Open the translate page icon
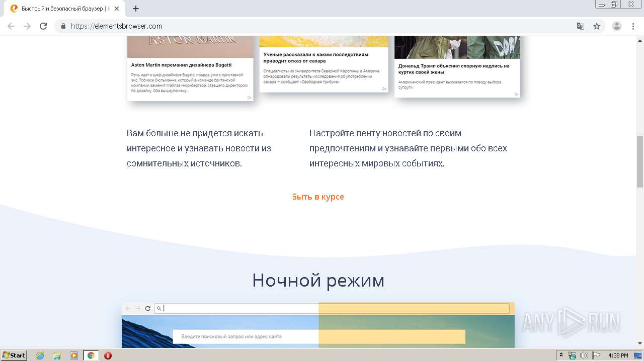This screenshot has height=362, width=644. pyautogui.click(x=581, y=26)
